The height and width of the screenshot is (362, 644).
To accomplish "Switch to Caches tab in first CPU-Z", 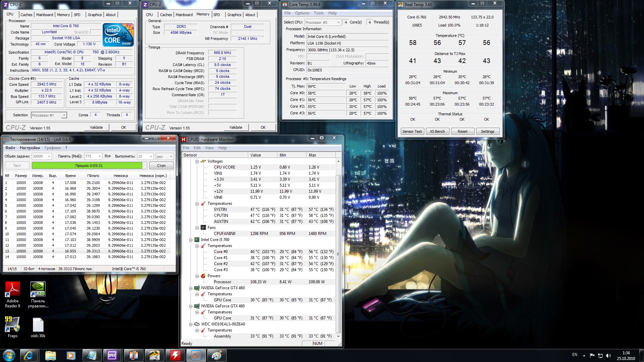I will [26, 15].
